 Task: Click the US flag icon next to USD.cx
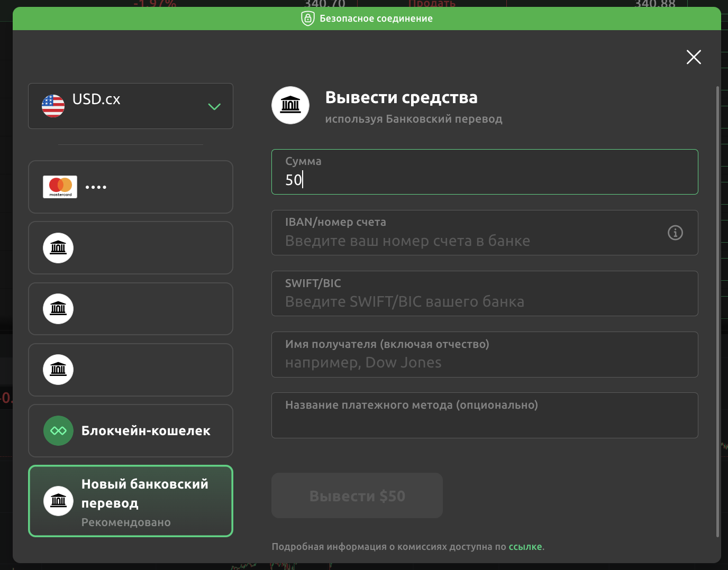(x=53, y=106)
